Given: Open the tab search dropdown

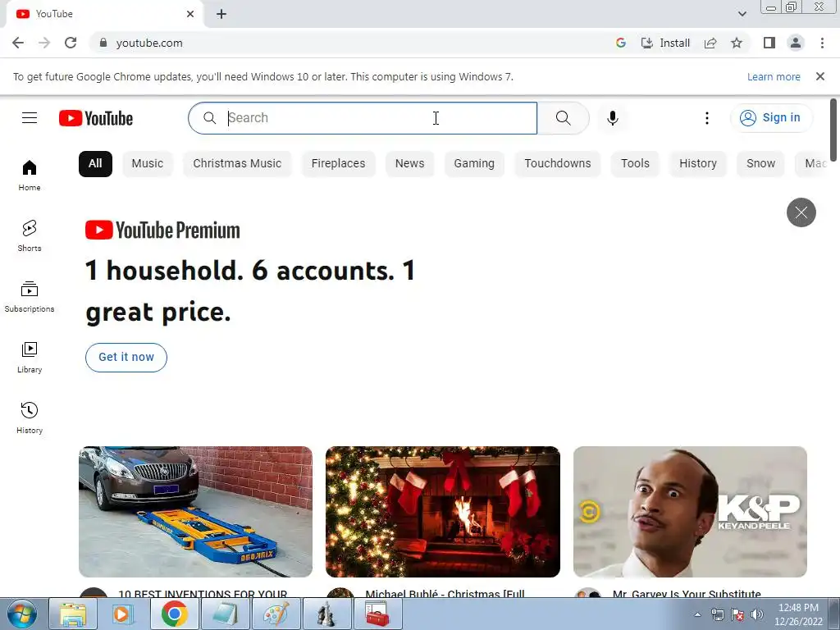Looking at the screenshot, I should [x=742, y=14].
